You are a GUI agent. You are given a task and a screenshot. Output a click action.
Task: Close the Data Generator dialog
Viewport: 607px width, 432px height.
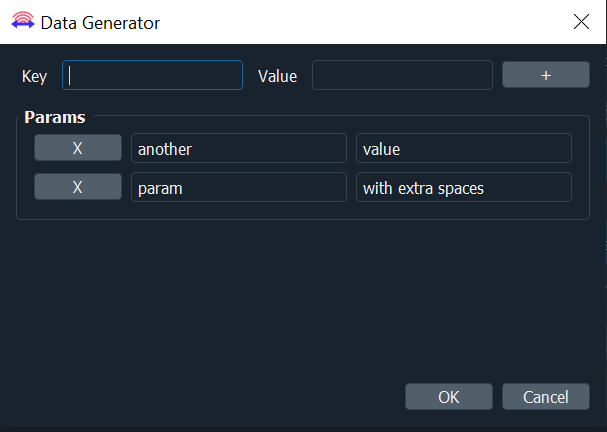[x=581, y=22]
